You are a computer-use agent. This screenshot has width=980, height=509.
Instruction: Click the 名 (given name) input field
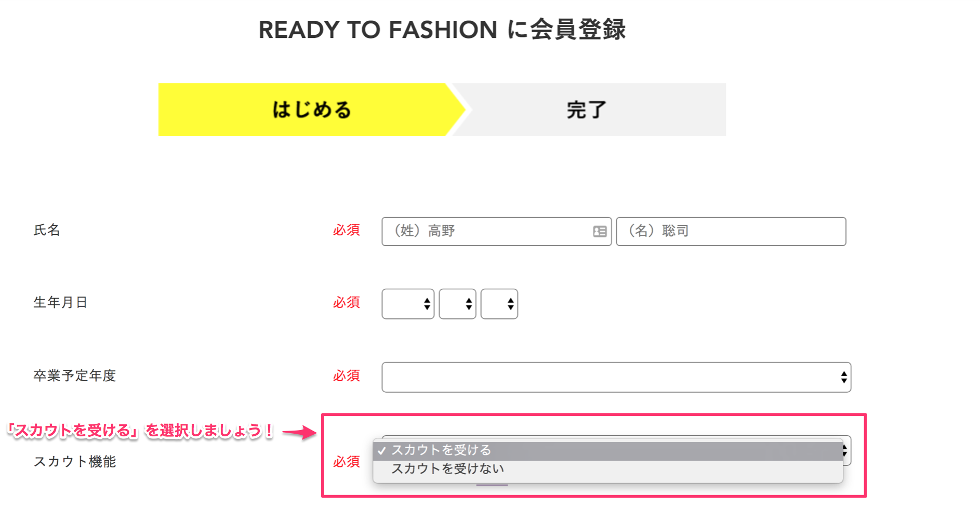[x=731, y=232]
